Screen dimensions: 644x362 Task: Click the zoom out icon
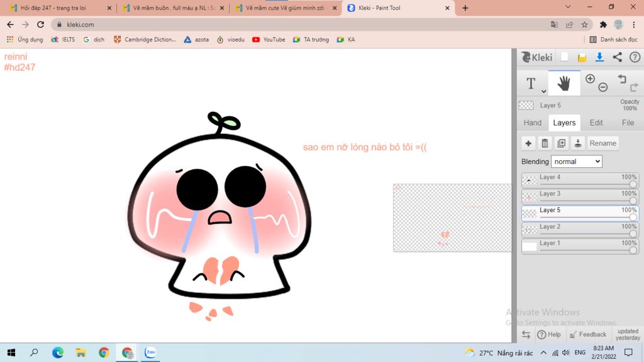tap(602, 87)
